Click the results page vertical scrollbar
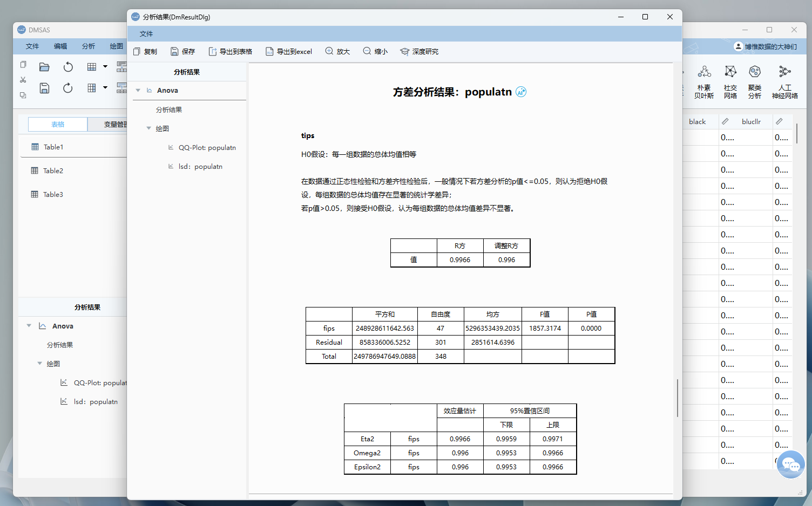The image size is (812, 506). tap(678, 398)
